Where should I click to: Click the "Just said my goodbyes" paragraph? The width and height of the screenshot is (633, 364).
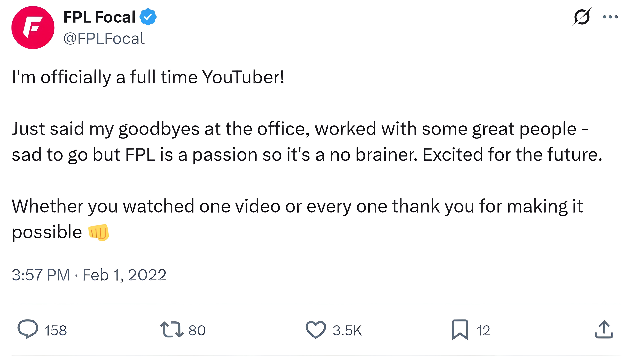click(300, 142)
